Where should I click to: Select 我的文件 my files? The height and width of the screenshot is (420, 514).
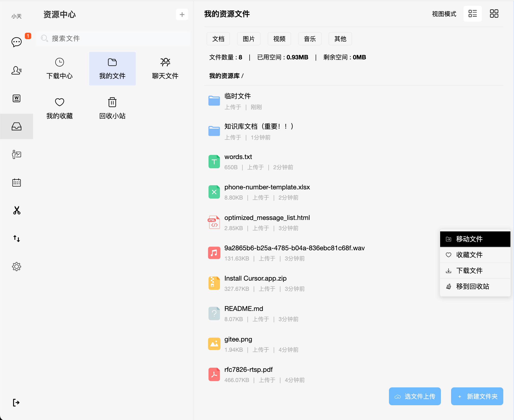[x=112, y=69]
